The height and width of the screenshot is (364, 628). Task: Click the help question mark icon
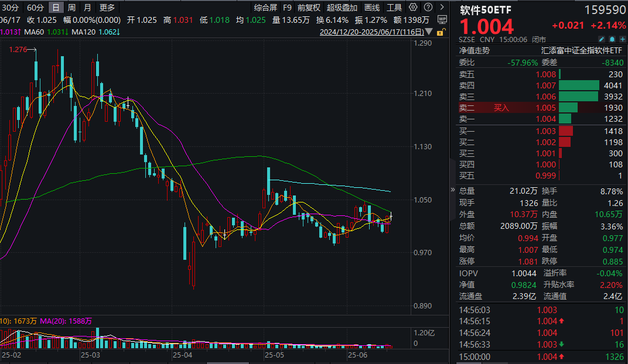coord(427,8)
